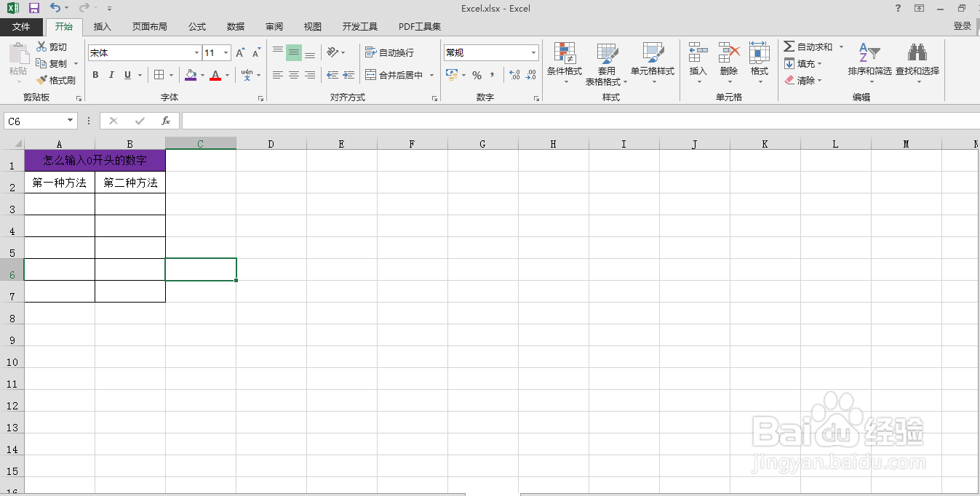
Task: Switch to Insert (插入) tab
Action: [x=103, y=27]
